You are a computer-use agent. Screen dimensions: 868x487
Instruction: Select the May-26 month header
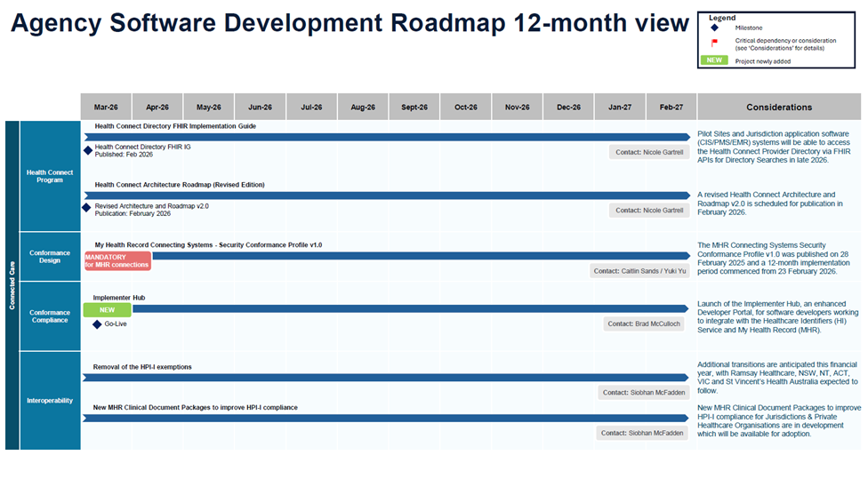tap(209, 107)
